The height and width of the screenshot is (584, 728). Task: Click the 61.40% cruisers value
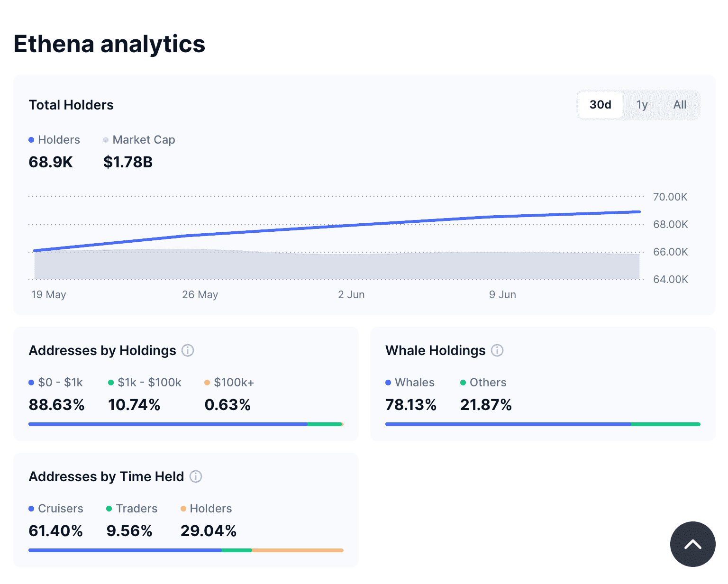[x=56, y=531]
